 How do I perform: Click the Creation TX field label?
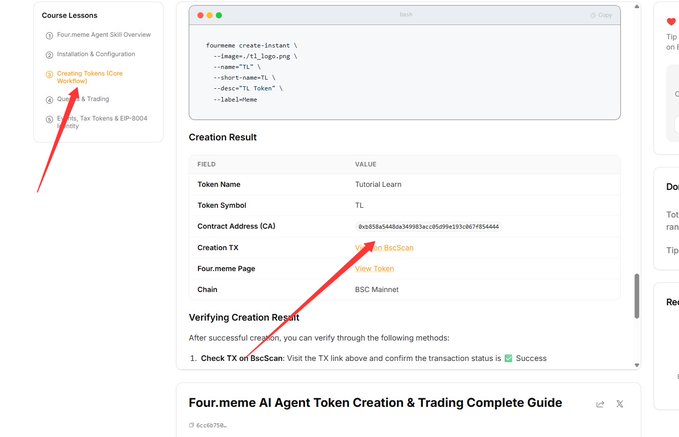pyautogui.click(x=218, y=248)
